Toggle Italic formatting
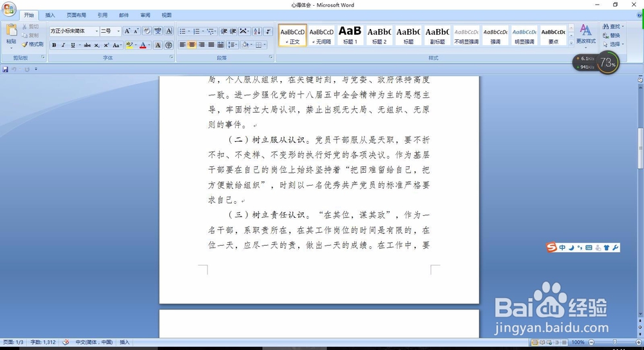 63,45
